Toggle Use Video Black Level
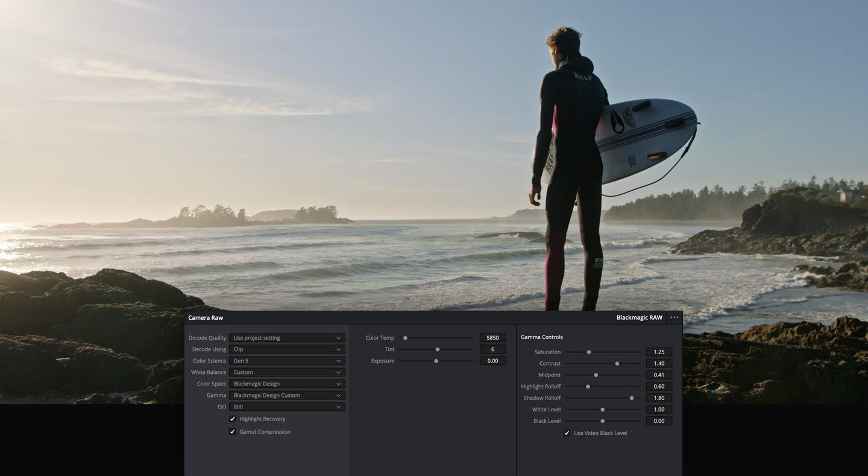 click(566, 433)
